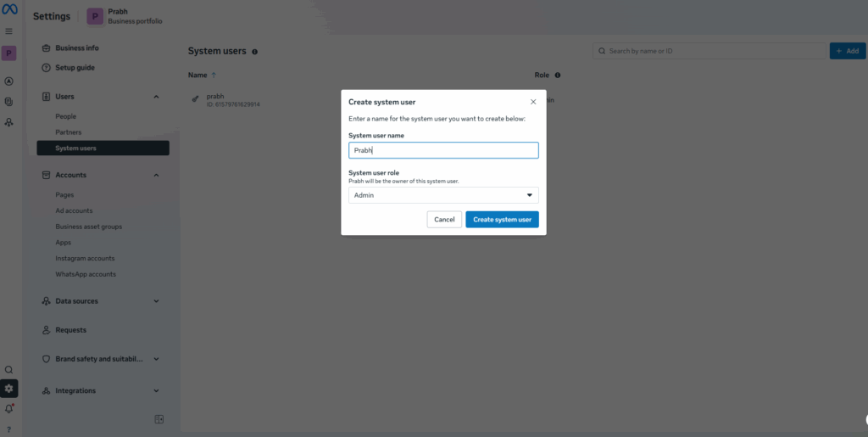This screenshot has width=868, height=437.
Task: Open Ad accounts
Action: [74, 211]
